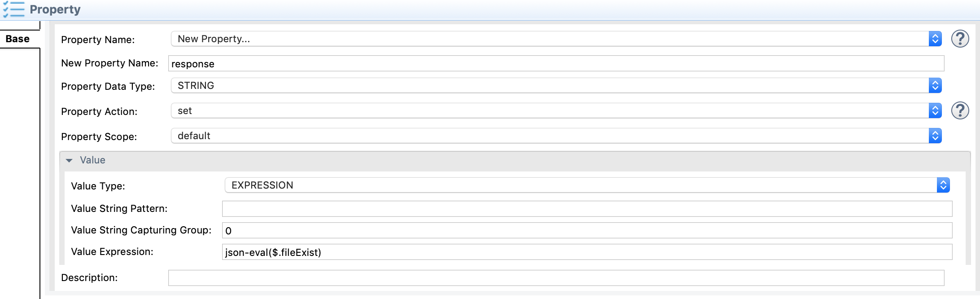Open the Property Scope dropdown
This screenshot has height=299, width=980.
[x=556, y=136]
